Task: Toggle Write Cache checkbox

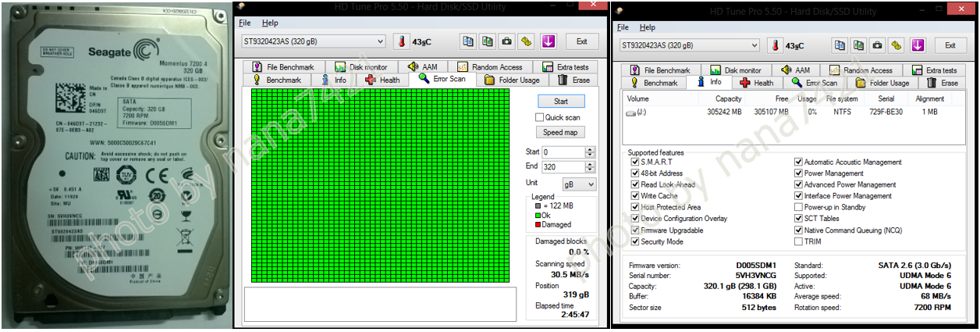Action: click(x=634, y=196)
